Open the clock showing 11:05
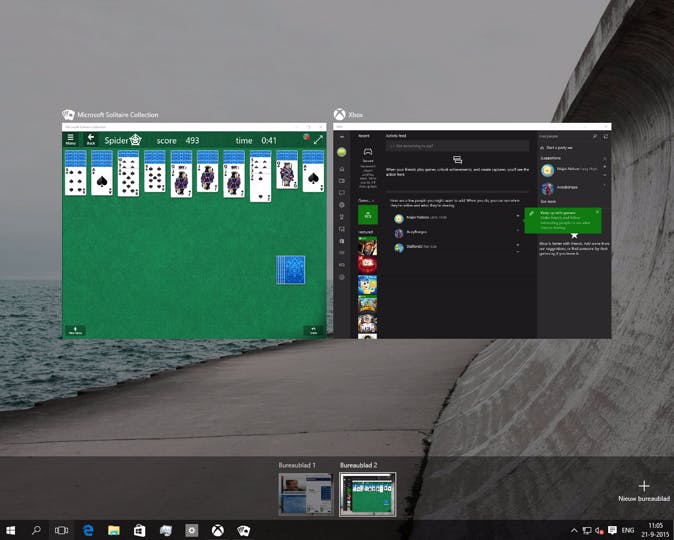674x540 pixels. (655, 530)
